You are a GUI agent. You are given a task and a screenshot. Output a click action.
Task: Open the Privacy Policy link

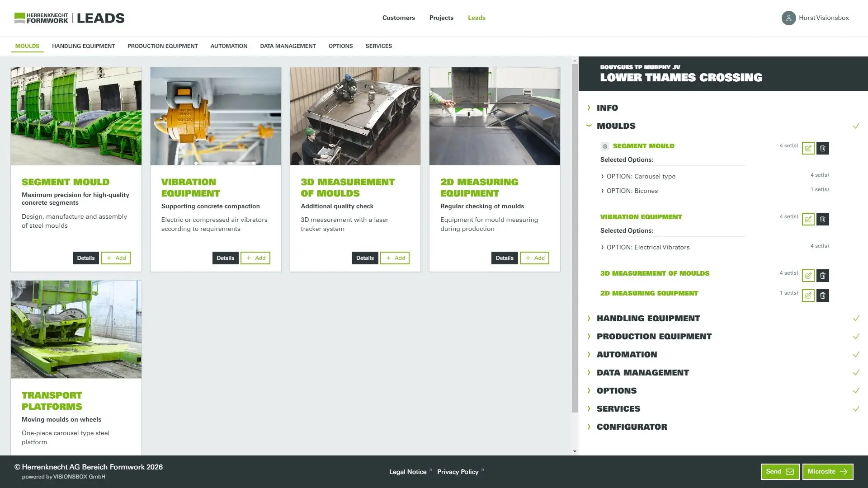tap(458, 471)
